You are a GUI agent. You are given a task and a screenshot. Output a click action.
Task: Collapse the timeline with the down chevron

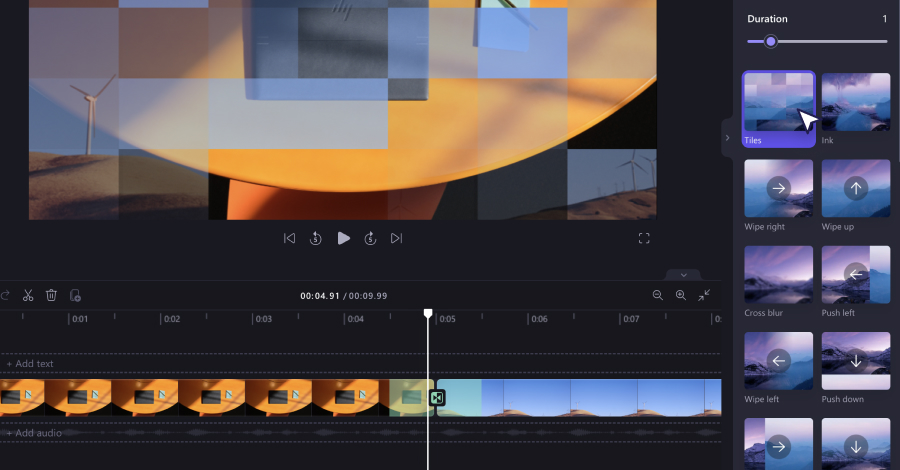pos(684,275)
